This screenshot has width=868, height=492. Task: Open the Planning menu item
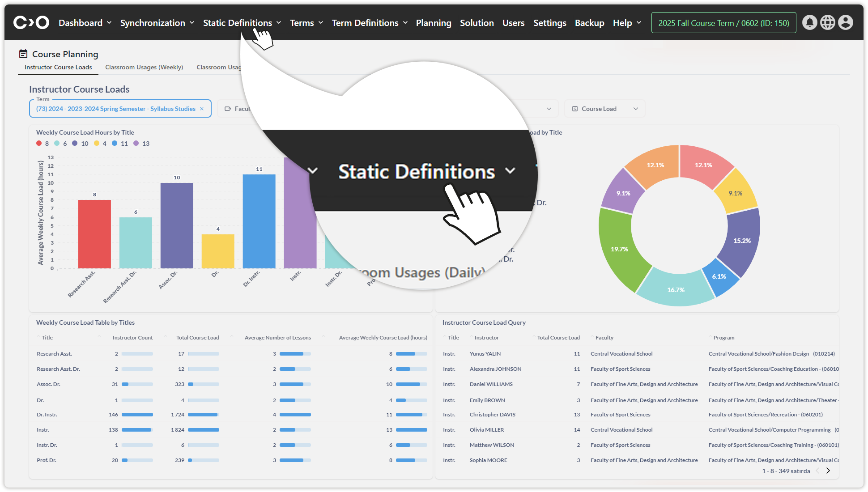coord(433,23)
